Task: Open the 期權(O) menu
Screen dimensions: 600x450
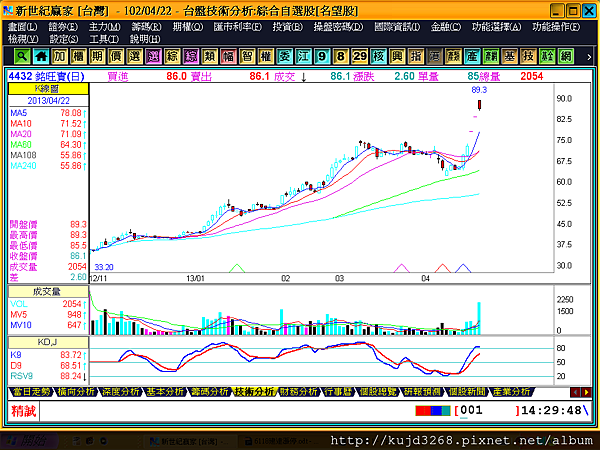Action: 188,27
